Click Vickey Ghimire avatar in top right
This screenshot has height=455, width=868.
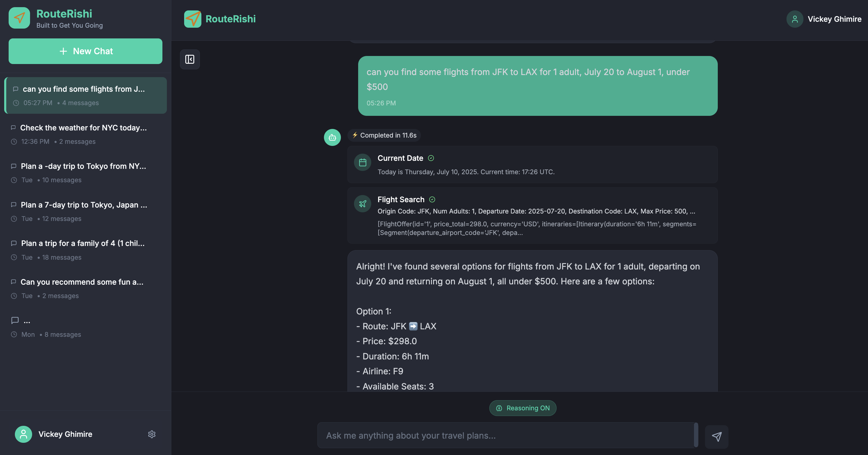coord(795,19)
